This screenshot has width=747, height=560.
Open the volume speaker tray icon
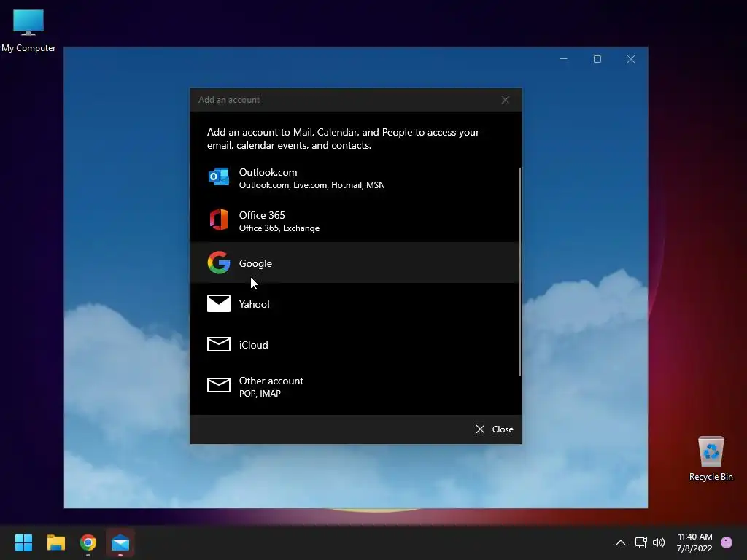tap(659, 542)
